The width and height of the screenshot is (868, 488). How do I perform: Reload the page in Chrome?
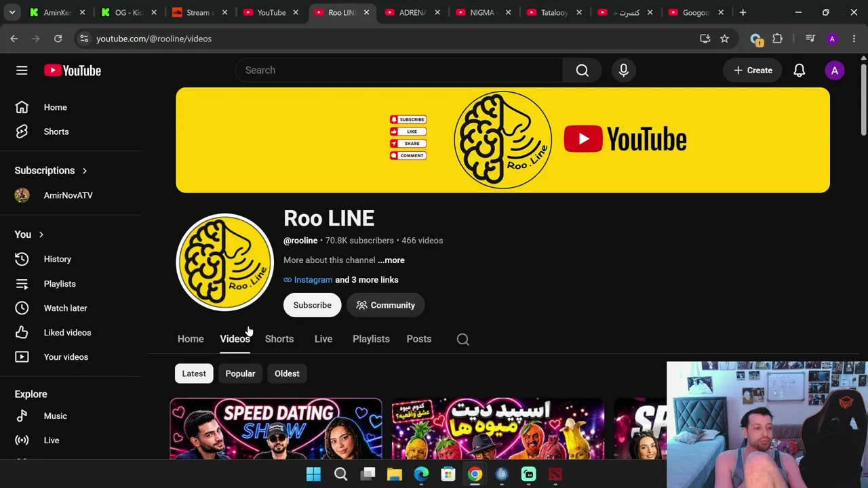(x=58, y=39)
